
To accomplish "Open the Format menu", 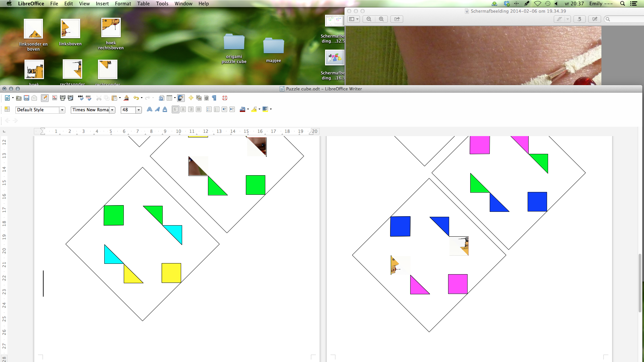I will tap(123, 4).
